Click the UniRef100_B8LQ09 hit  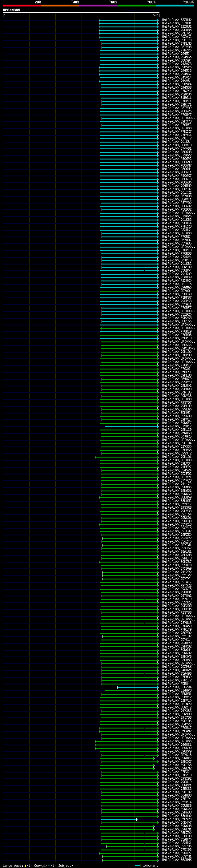pos(176,497)
